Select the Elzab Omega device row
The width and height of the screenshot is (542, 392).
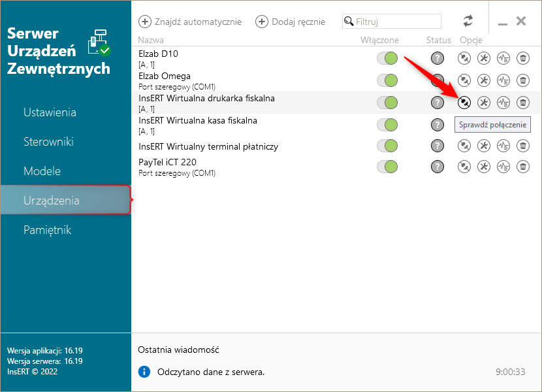pyautogui.click(x=335, y=80)
